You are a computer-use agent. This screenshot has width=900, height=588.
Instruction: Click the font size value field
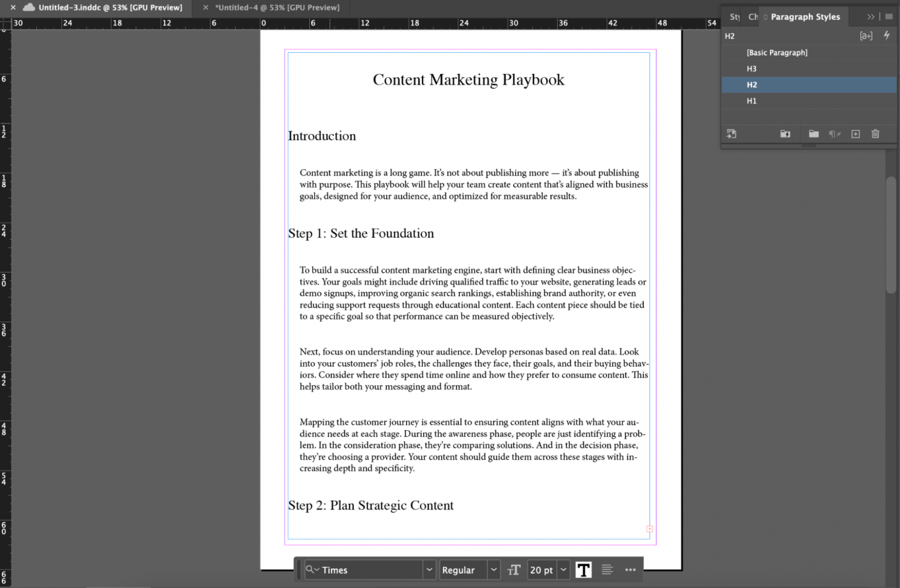(541, 570)
